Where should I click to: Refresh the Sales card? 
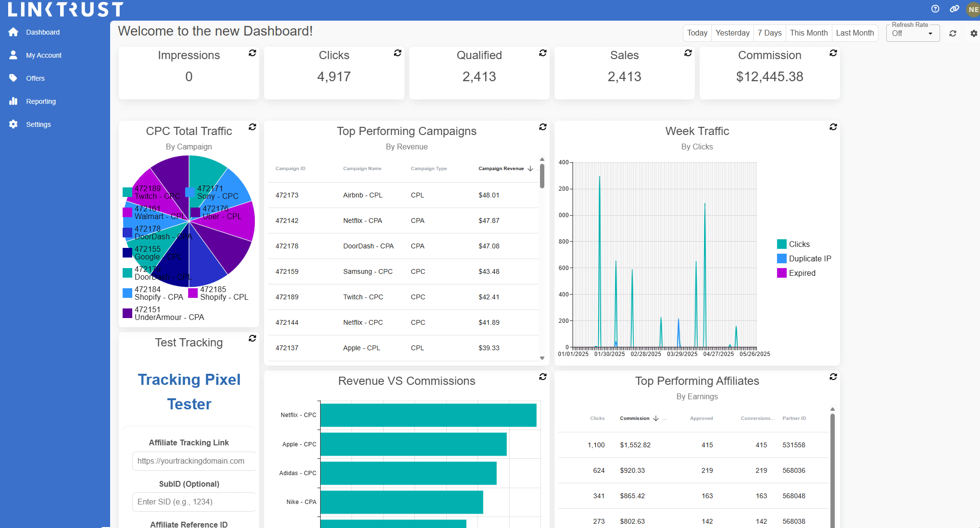coord(688,53)
